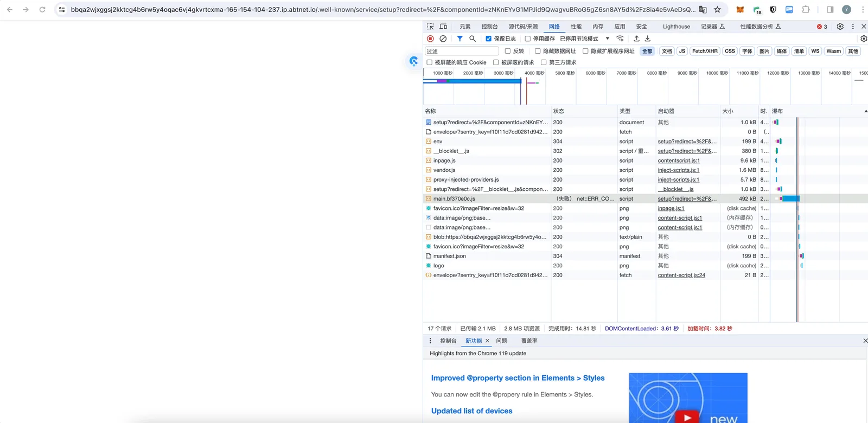Open Updated list of devices link
The height and width of the screenshot is (423, 868).
pos(471,411)
